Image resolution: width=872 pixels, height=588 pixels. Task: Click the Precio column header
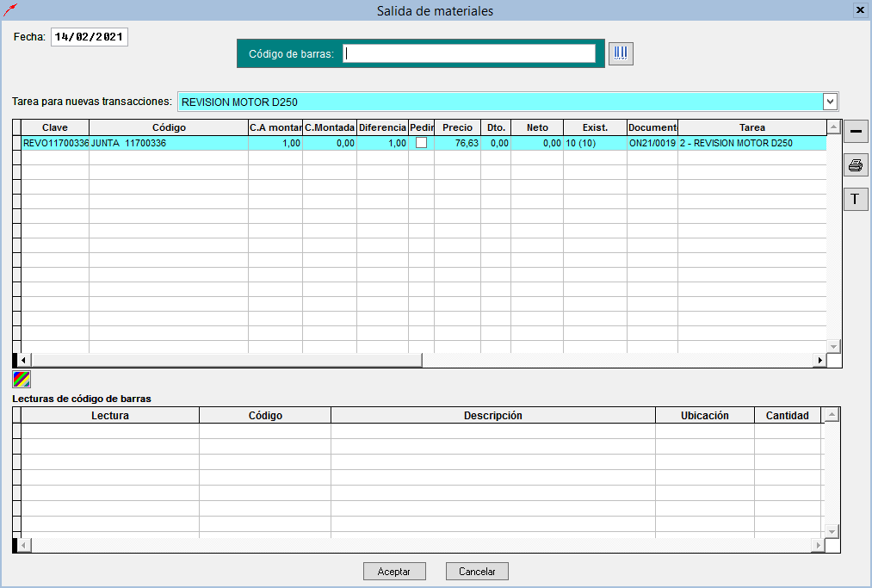pos(458,127)
